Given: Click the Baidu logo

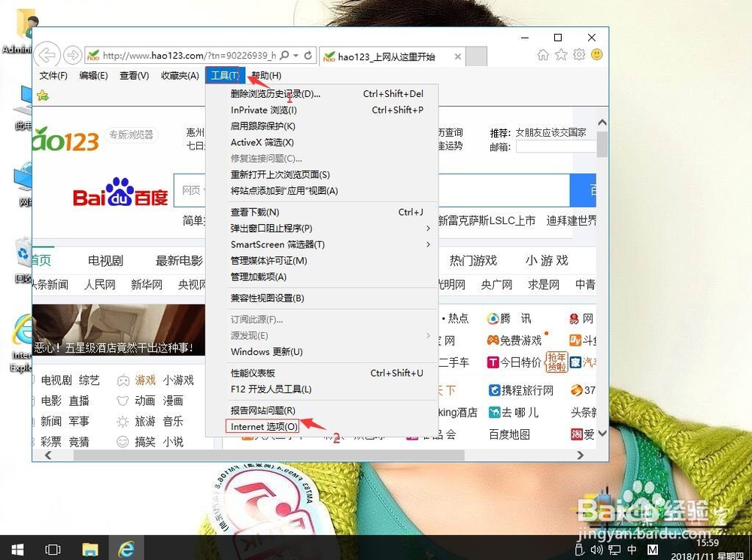Looking at the screenshot, I should tap(120, 192).
